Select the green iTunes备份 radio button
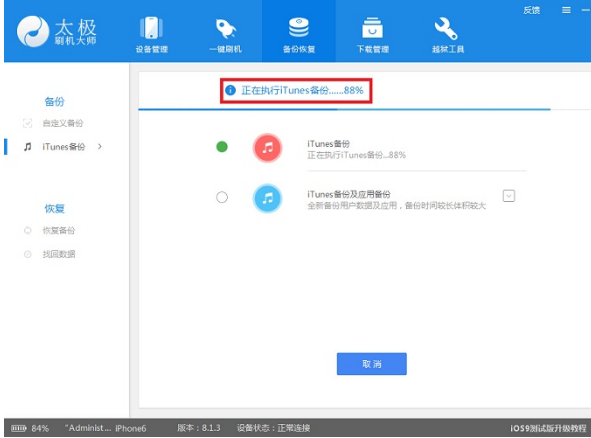 click(x=222, y=147)
